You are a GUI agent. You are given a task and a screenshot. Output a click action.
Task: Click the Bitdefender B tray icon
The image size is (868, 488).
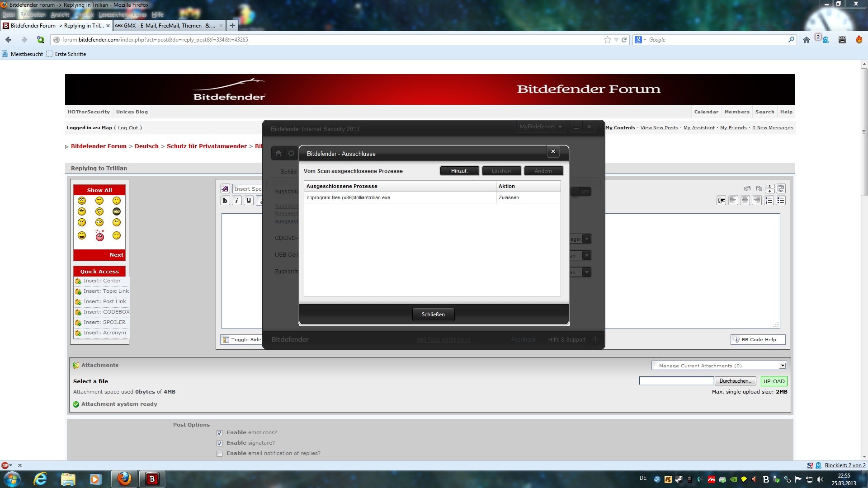[766, 479]
